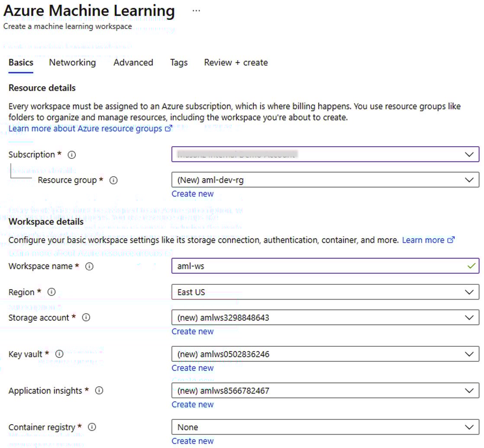
Task: Click the Resource group info icon
Action: 113,180
